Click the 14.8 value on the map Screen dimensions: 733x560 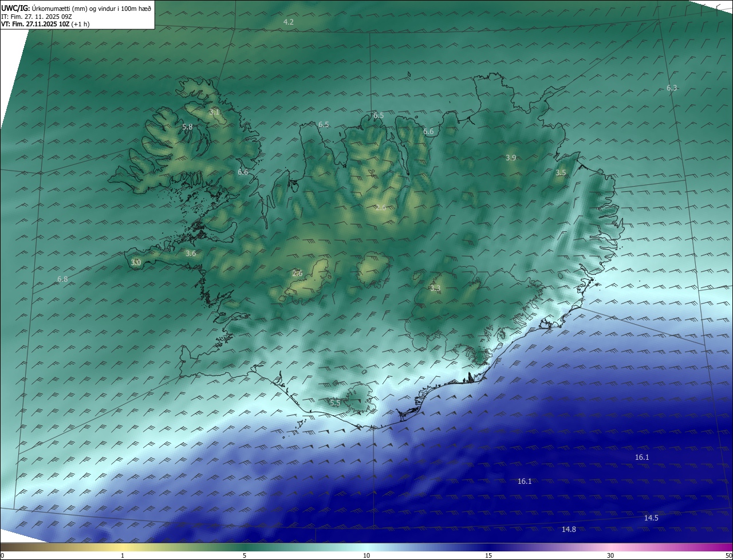pyautogui.click(x=569, y=530)
